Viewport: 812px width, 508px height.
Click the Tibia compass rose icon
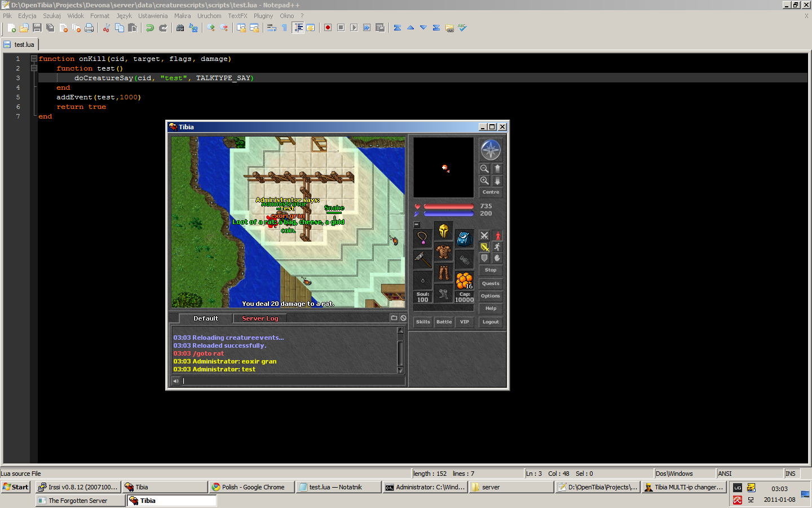491,150
